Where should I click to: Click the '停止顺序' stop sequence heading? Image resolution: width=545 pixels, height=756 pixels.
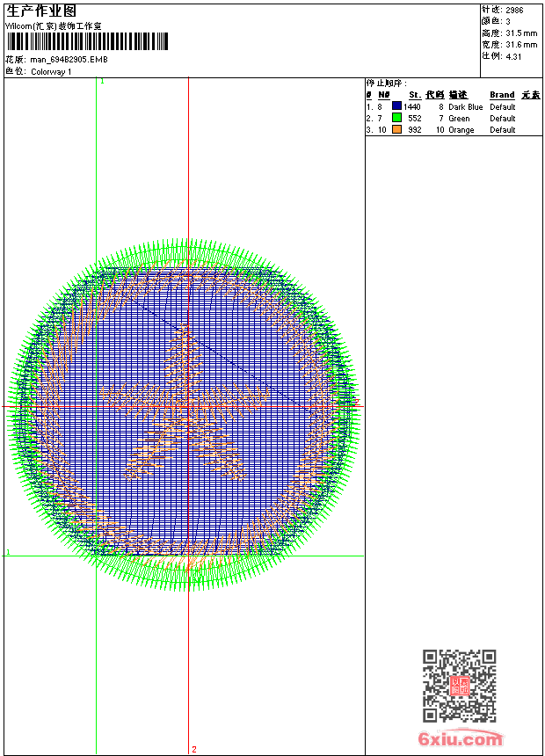(386, 84)
